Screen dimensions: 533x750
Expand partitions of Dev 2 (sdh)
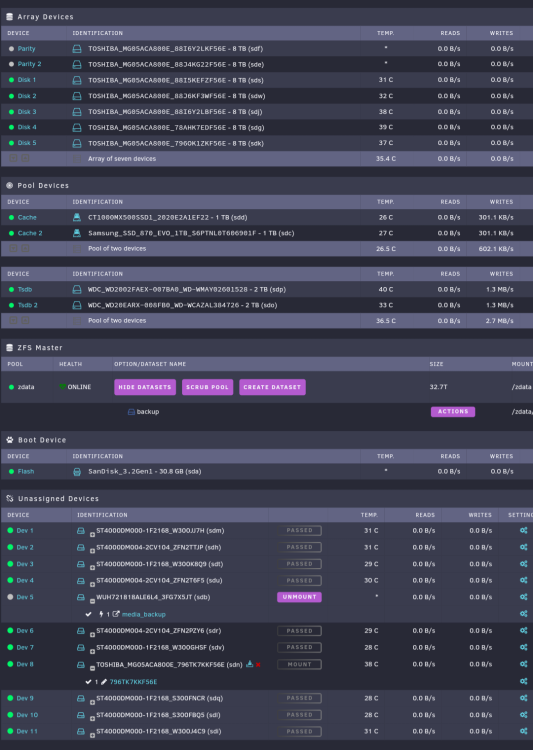click(92, 551)
